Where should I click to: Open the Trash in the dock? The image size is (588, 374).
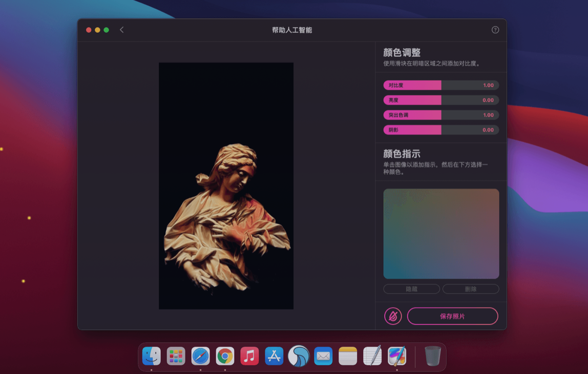(x=433, y=356)
